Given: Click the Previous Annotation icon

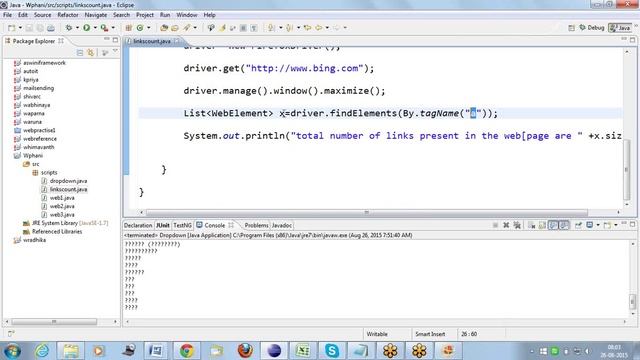Looking at the screenshot, I should click(x=289, y=28).
